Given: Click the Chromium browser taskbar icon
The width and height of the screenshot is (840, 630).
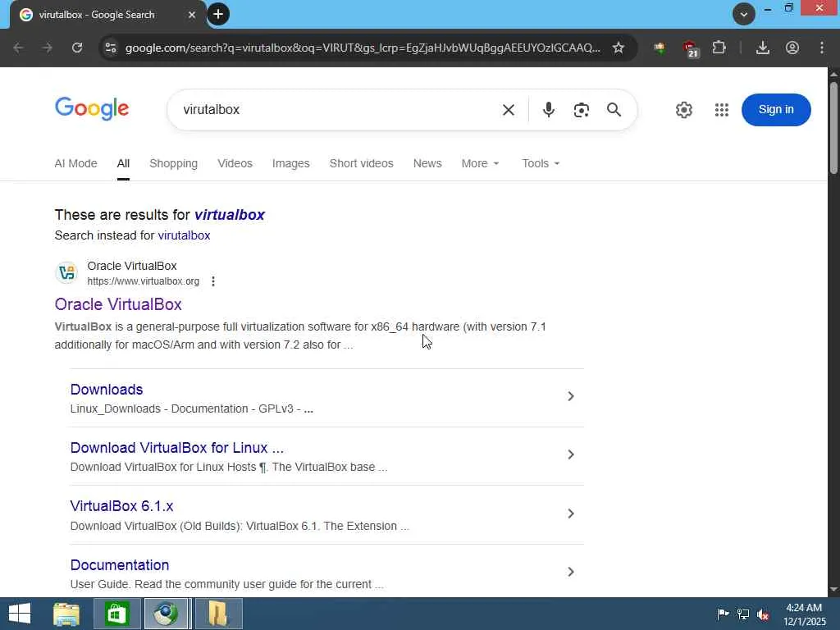Looking at the screenshot, I should click(166, 614).
